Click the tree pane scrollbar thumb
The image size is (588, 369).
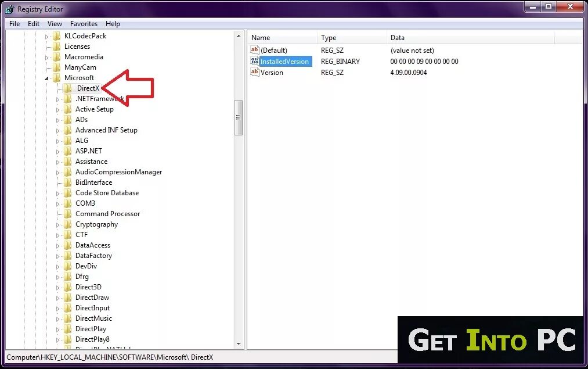pos(238,117)
